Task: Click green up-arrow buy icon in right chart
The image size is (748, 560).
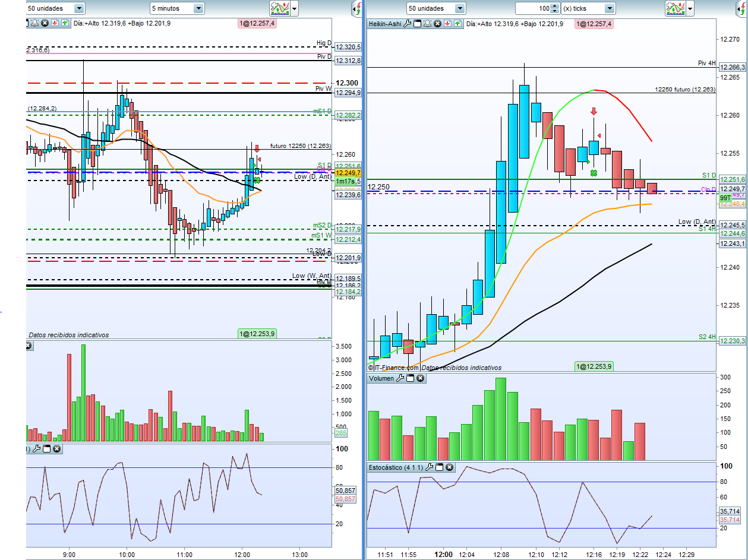Action: click(457, 24)
